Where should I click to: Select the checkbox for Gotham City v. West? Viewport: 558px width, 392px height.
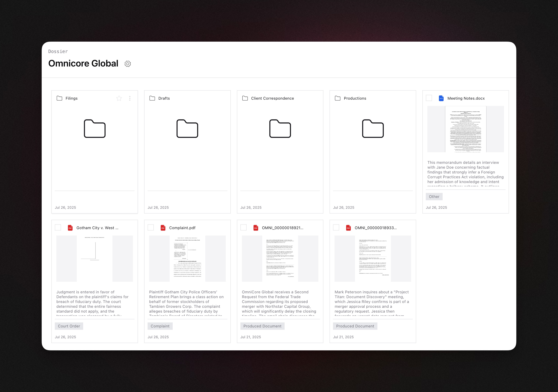coord(58,227)
